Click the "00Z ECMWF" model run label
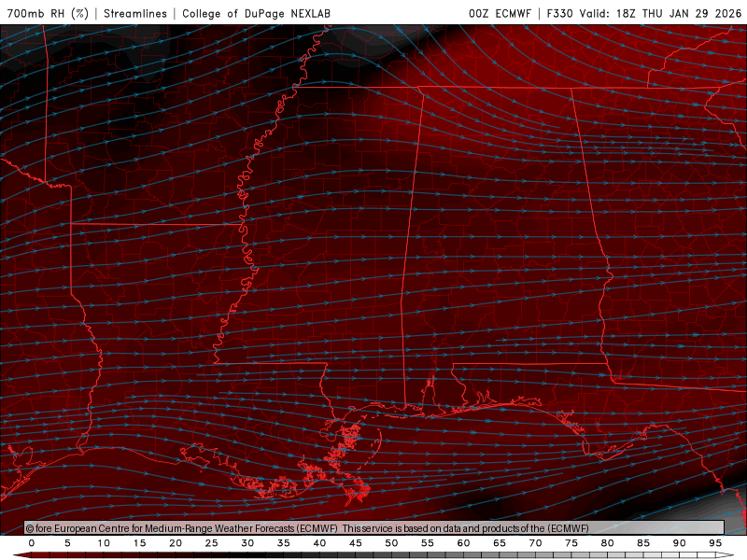Screen dimensions: 747x560 (x=500, y=13)
